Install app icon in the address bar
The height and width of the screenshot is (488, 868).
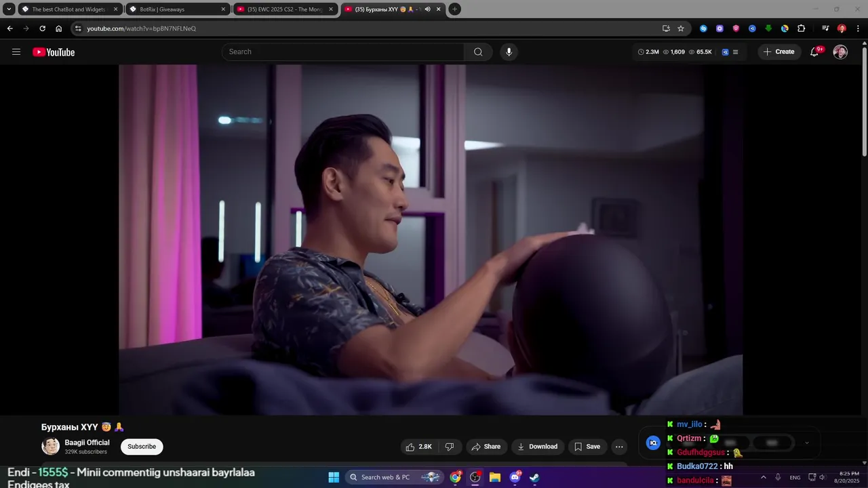[x=666, y=28]
